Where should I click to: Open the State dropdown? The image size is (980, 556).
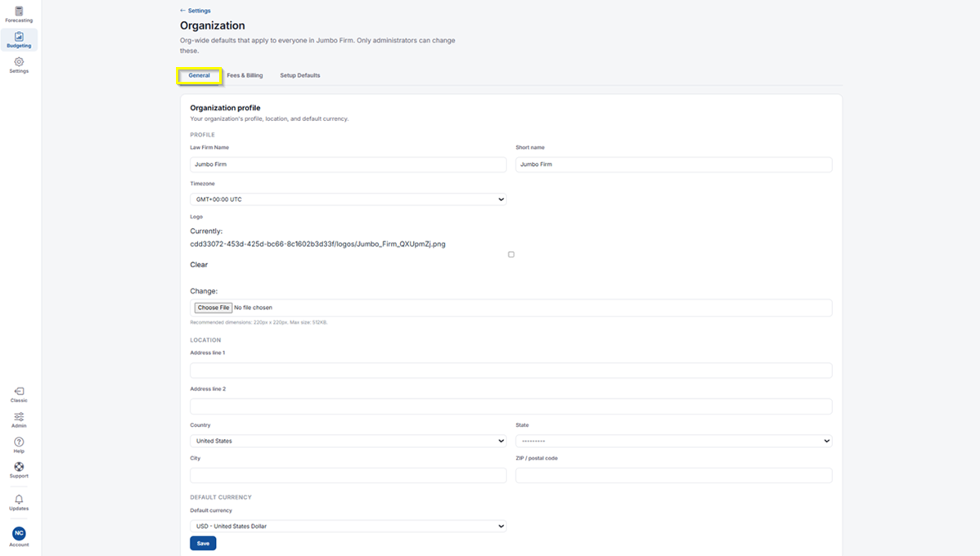tap(674, 441)
